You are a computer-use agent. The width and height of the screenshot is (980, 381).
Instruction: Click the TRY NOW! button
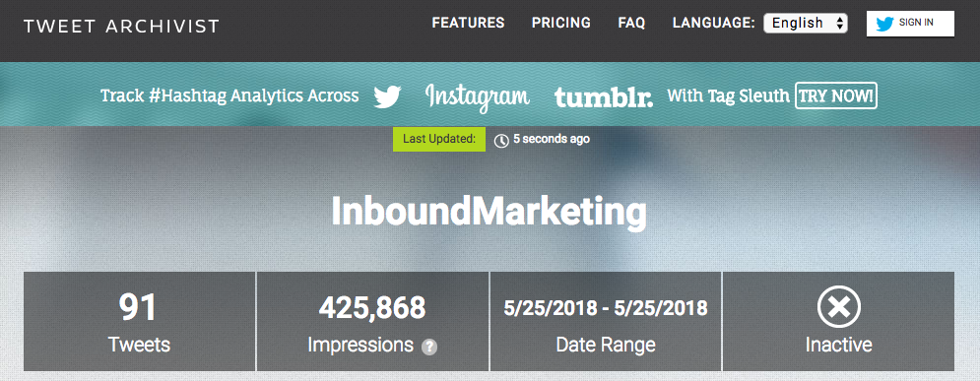[x=836, y=96]
